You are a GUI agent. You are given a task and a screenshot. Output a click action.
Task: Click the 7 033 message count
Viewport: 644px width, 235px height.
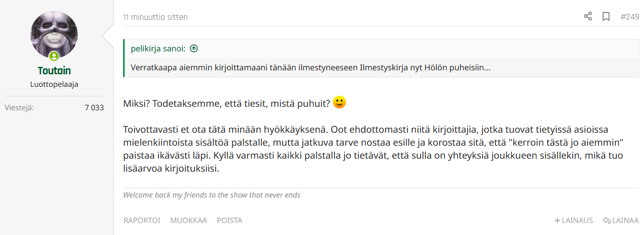click(x=94, y=107)
